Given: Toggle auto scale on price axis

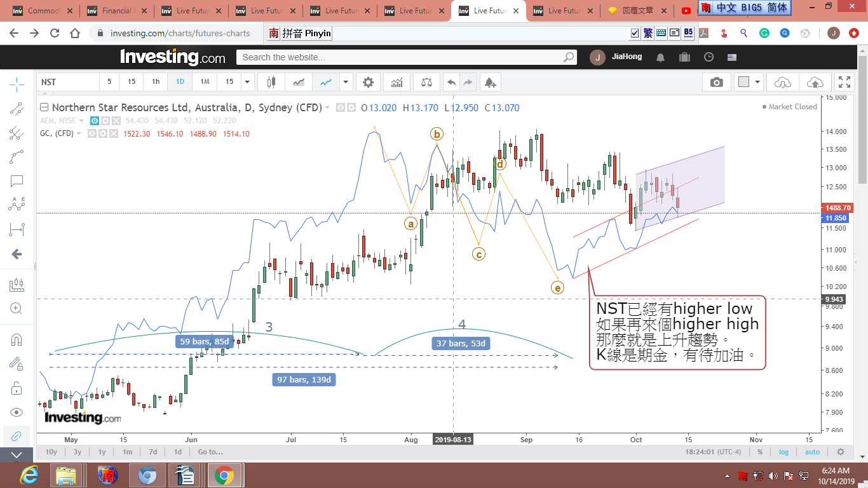Looking at the screenshot, I should (x=812, y=452).
